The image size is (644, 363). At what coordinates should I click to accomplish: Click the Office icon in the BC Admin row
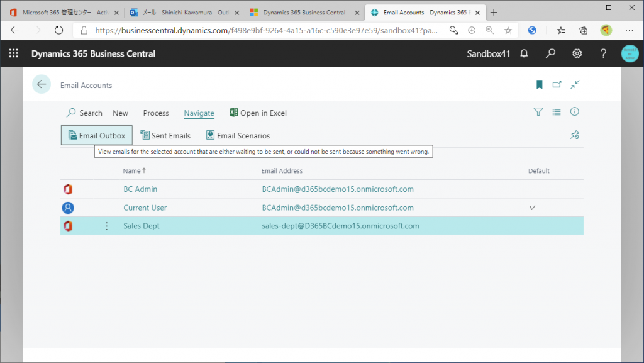[x=68, y=189]
